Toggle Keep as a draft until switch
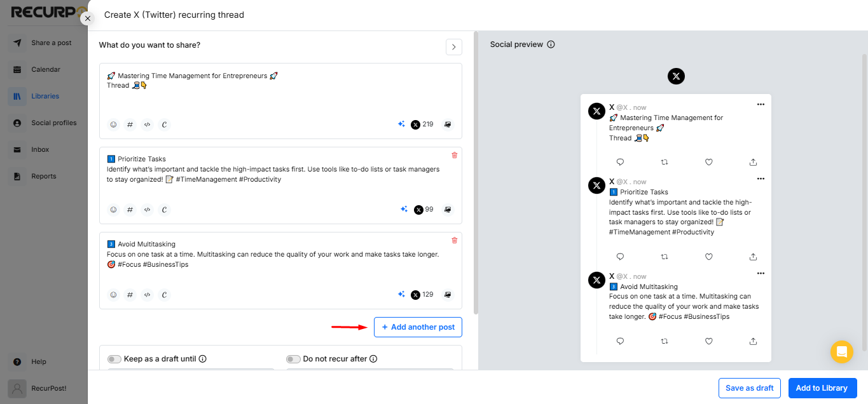 (114, 359)
